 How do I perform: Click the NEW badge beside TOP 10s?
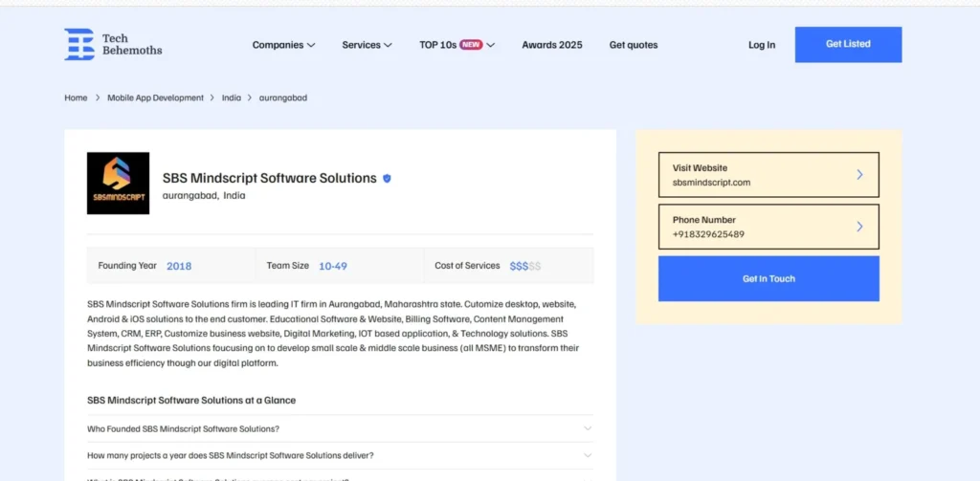[471, 45]
